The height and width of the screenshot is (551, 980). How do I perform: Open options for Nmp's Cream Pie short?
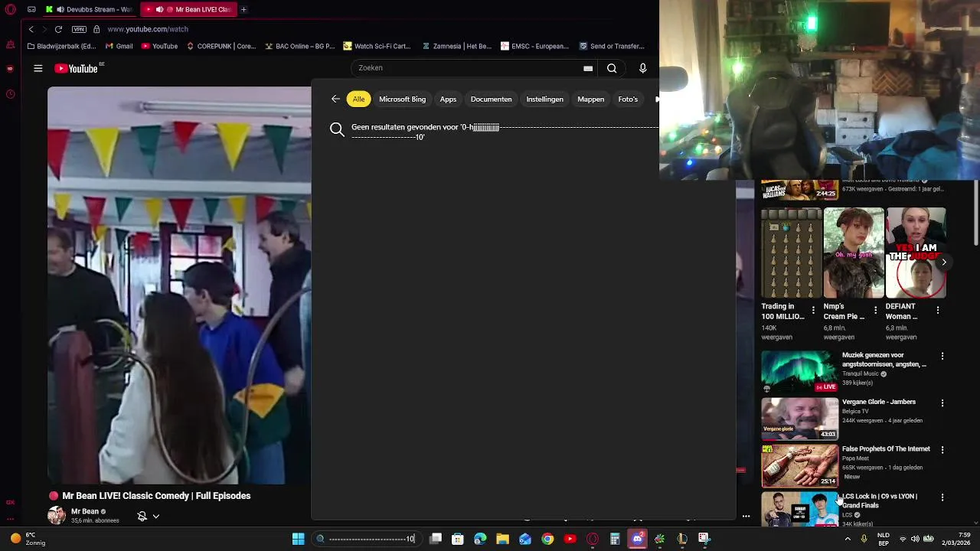click(x=875, y=310)
